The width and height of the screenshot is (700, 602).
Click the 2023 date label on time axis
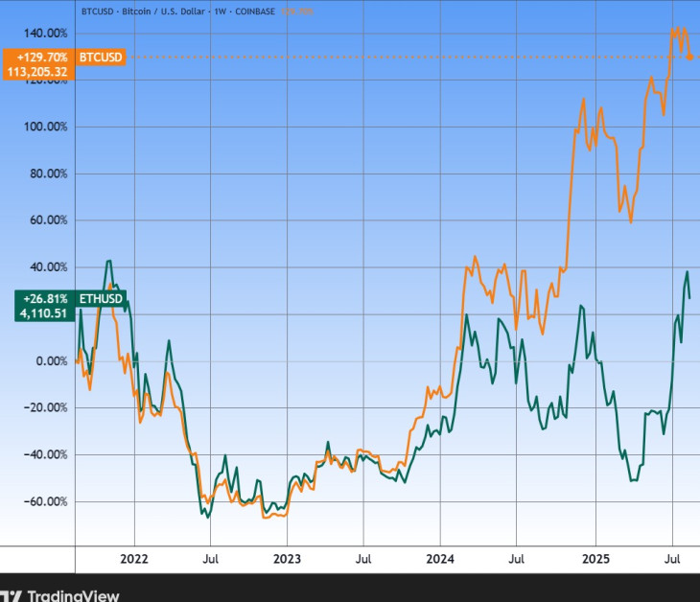(287, 559)
